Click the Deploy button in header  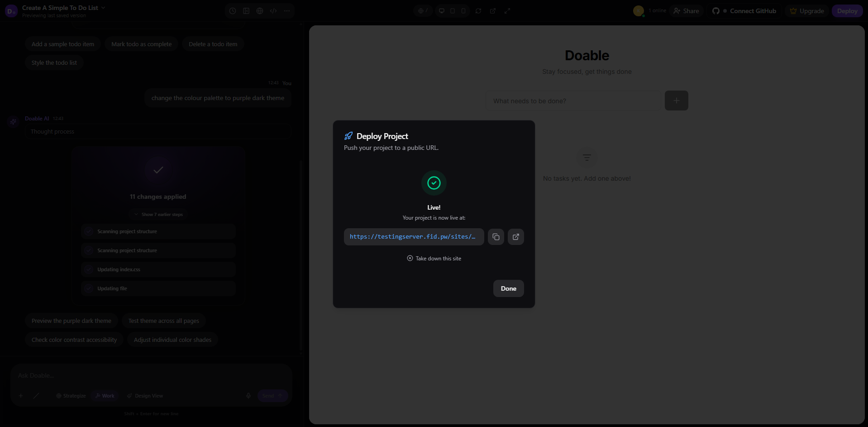point(847,11)
